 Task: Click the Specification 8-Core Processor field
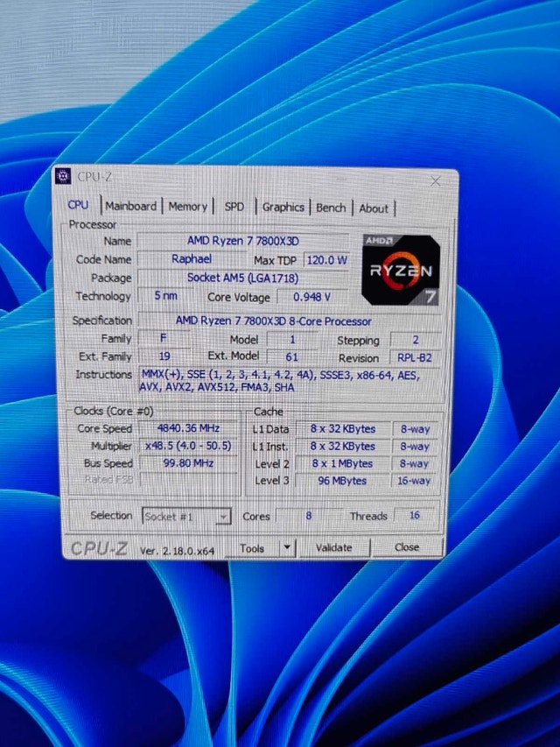(x=290, y=321)
